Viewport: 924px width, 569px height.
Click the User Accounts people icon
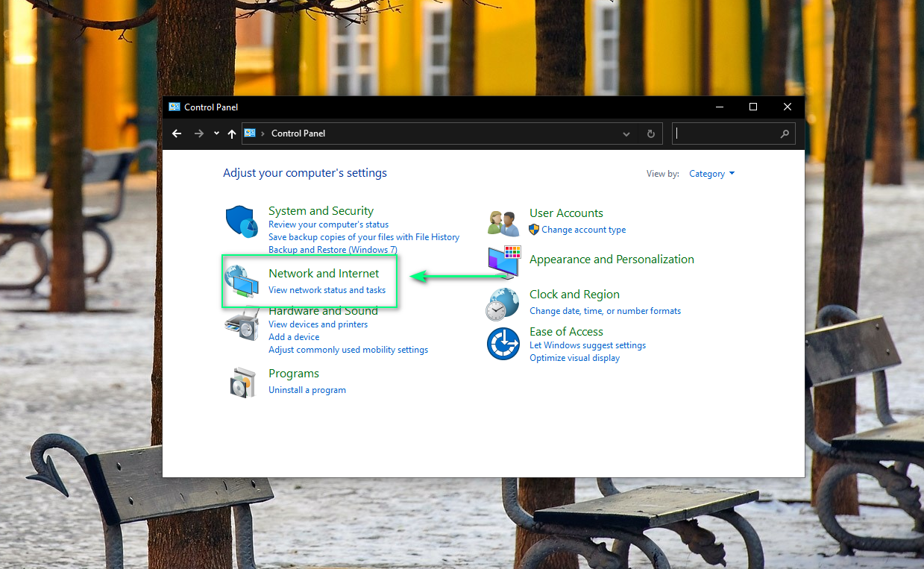503,222
